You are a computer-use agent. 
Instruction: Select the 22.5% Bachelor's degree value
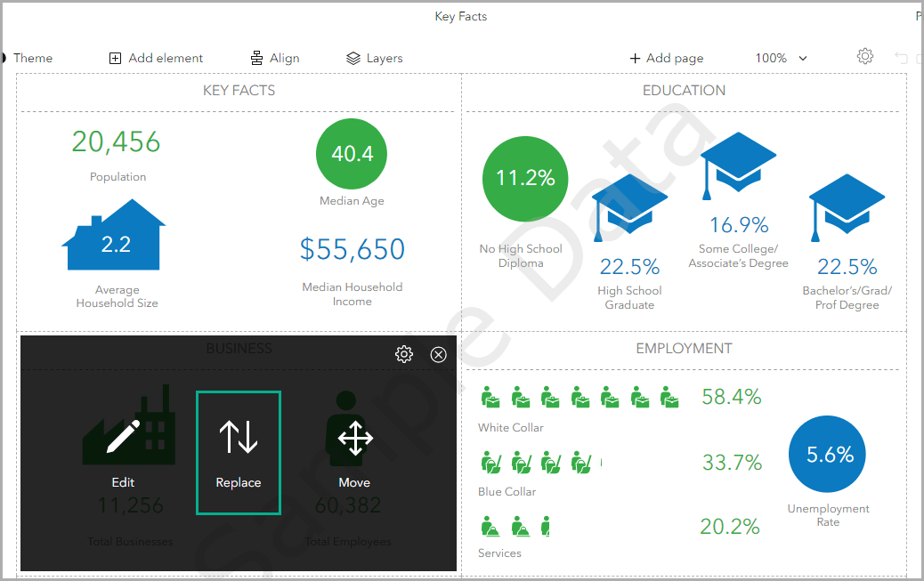point(847,266)
